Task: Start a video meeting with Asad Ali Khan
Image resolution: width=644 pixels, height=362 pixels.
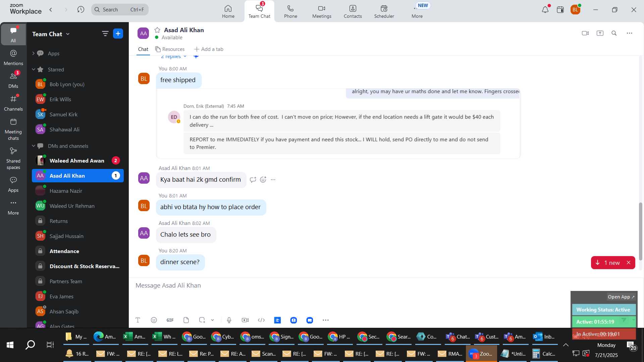Action: click(x=585, y=33)
